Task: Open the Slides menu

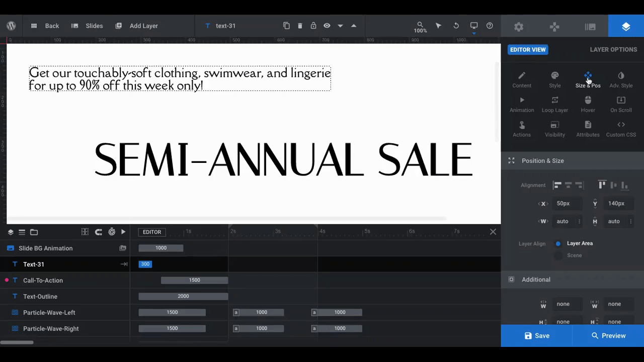Action: click(x=88, y=26)
